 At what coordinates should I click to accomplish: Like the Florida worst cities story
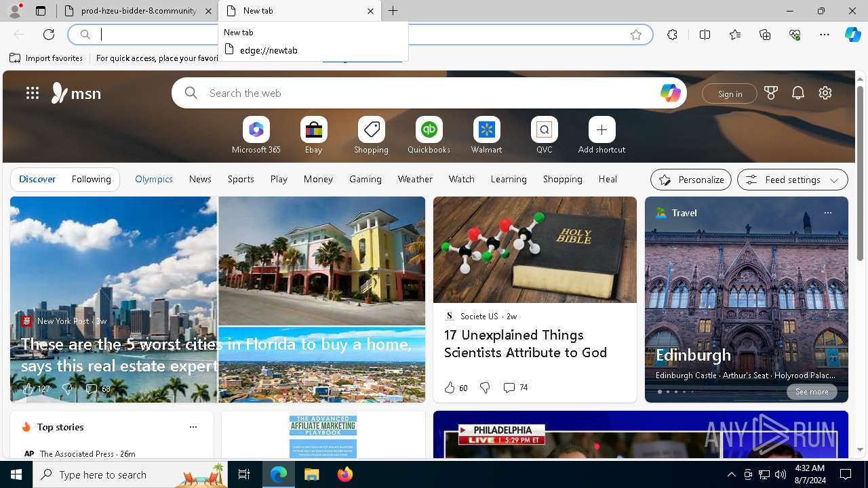[x=28, y=389]
